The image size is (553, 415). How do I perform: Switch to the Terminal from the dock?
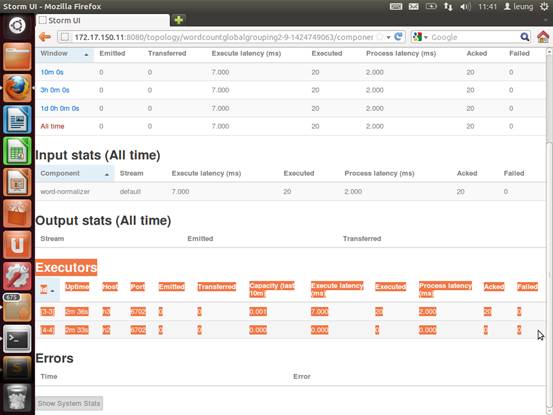pos(17,339)
